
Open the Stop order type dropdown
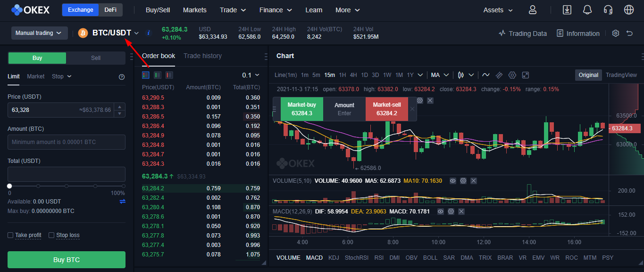[x=61, y=76]
